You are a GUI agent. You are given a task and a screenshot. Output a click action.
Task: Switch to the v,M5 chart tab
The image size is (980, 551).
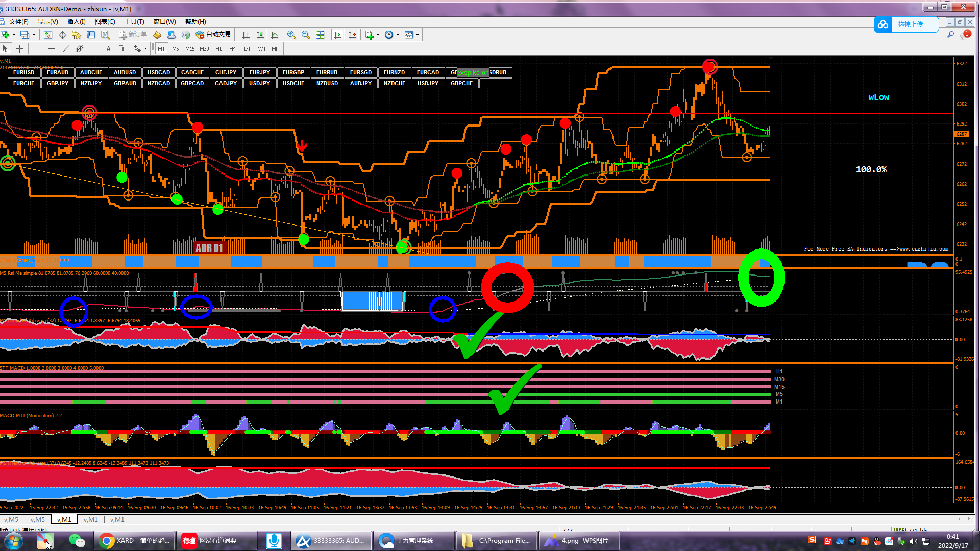pos(11,519)
